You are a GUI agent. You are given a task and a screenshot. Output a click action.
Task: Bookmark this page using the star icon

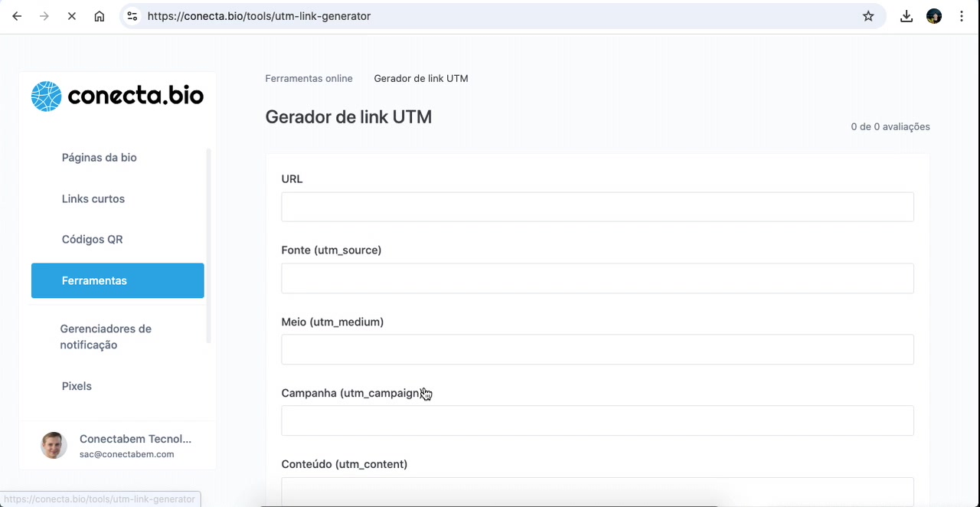click(868, 15)
